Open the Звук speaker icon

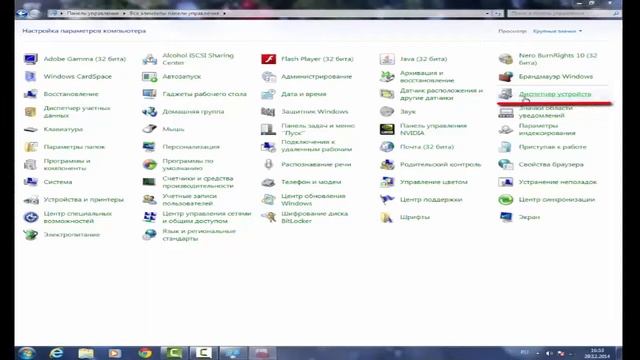click(x=387, y=111)
